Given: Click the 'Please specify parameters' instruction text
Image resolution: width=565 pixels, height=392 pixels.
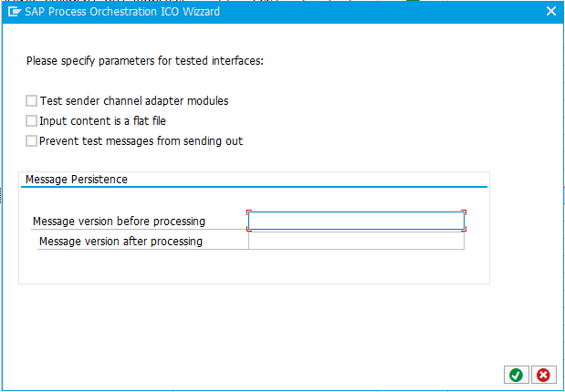Looking at the screenshot, I should (x=145, y=62).
